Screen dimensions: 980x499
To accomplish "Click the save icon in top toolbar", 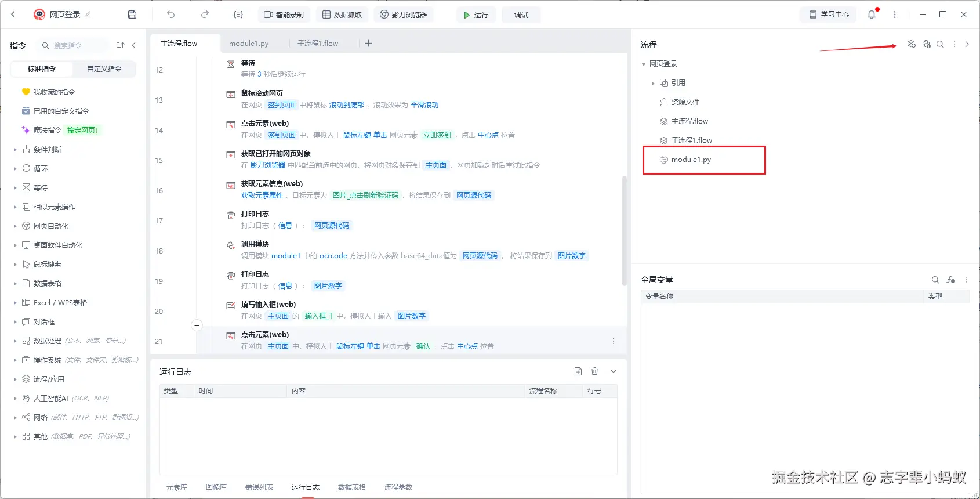I will tap(132, 15).
